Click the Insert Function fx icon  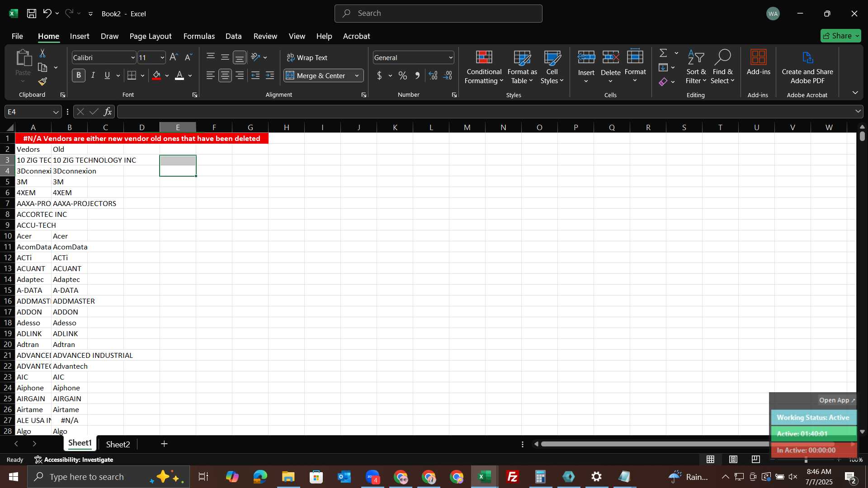[108, 112]
